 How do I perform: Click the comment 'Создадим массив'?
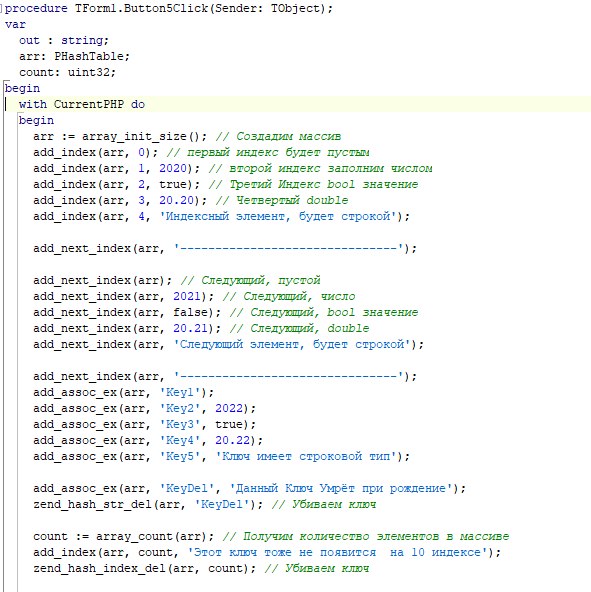pos(278,136)
